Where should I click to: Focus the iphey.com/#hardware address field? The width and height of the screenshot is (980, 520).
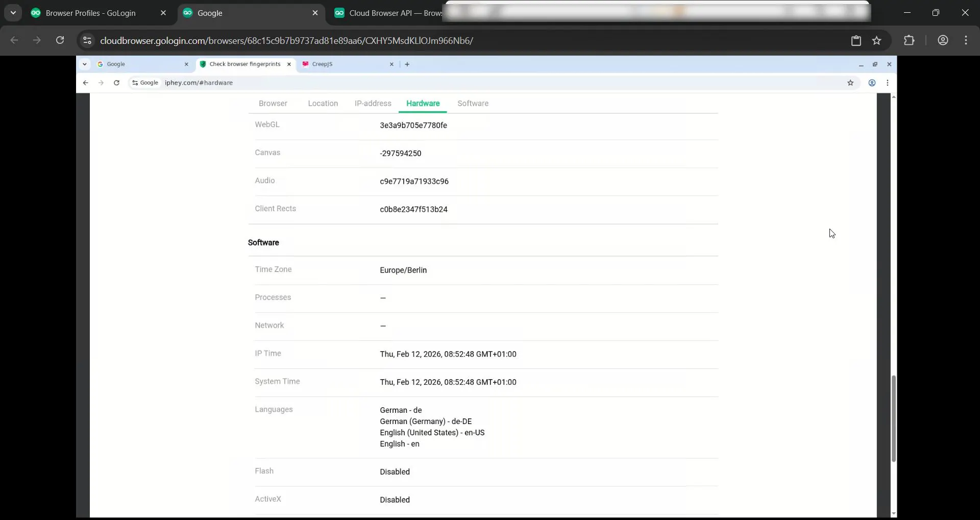point(199,83)
